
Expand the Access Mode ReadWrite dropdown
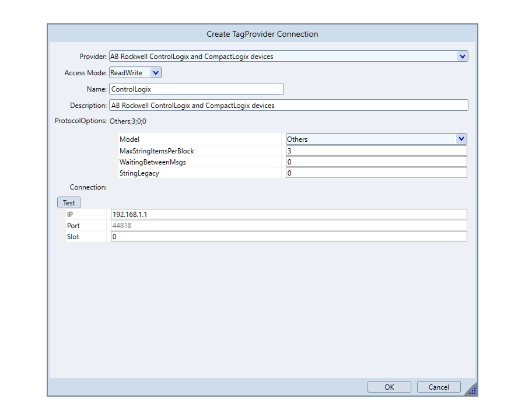155,73
